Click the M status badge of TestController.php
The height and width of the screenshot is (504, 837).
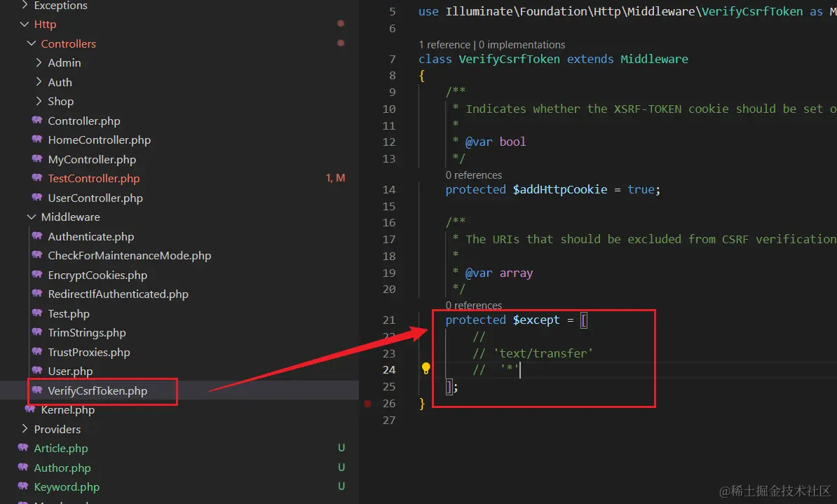[x=340, y=178]
